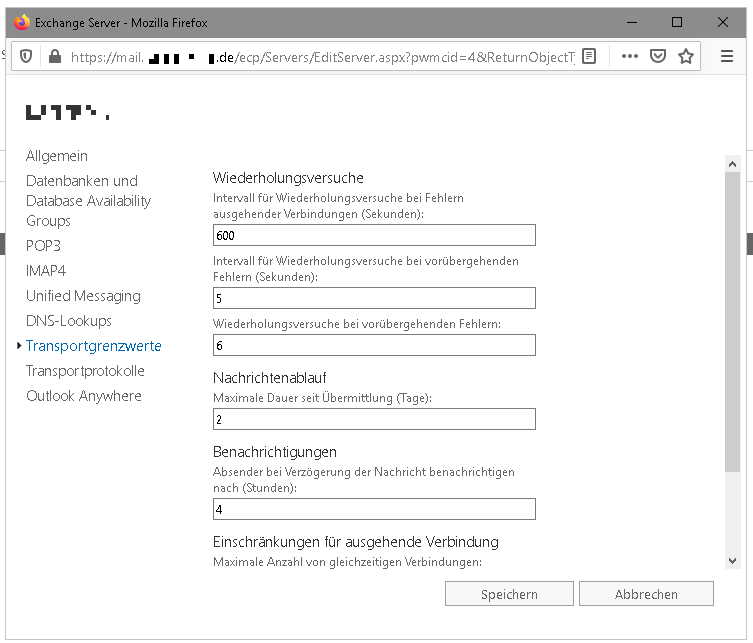Image resolution: width=753 pixels, height=643 pixels.
Task: Open the Firefox hamburger menu
Action: tap(727, 57)
